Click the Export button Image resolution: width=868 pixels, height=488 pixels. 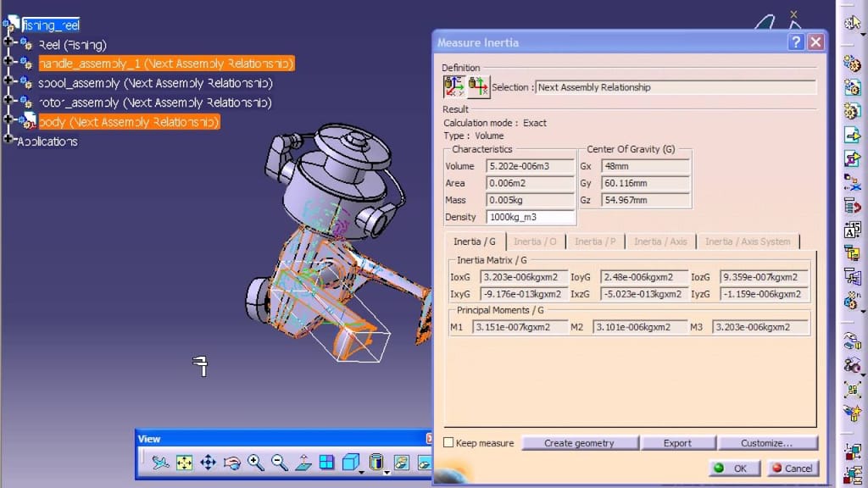pos(678,442)
